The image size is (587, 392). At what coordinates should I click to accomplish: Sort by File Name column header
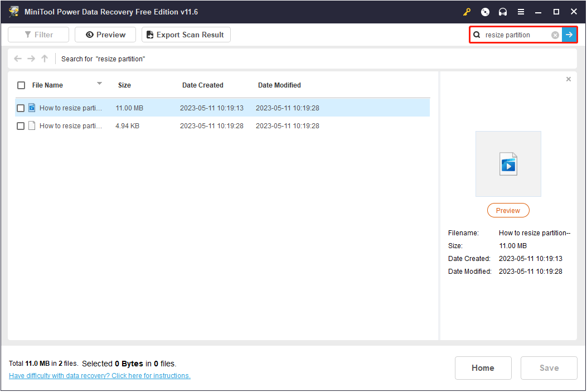[x=47, y=85]
